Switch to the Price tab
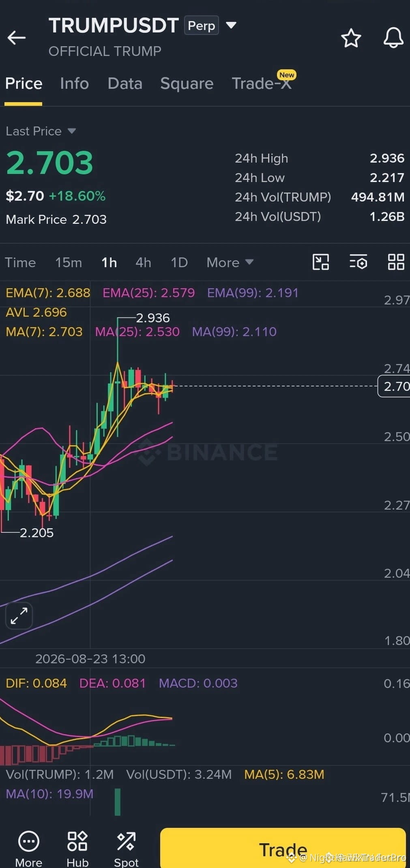 pyautogui.click(x=24, y=84)
